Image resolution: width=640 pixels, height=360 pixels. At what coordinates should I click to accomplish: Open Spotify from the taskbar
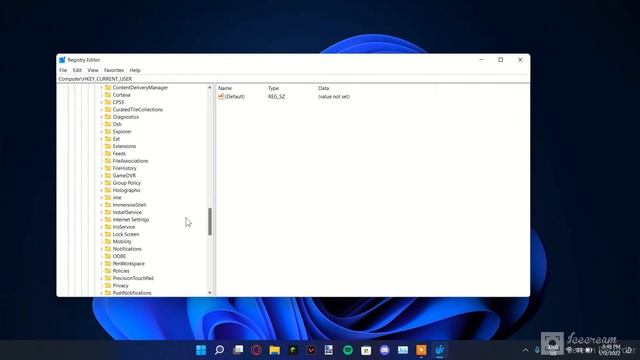348,350
